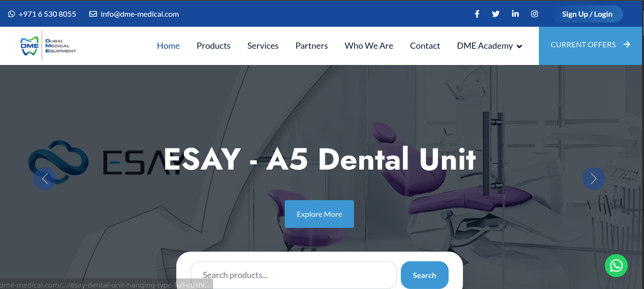This screenshot has width=644, height=289.
Task: Open the Who We Are page
Action: click(x=369, y=46)
